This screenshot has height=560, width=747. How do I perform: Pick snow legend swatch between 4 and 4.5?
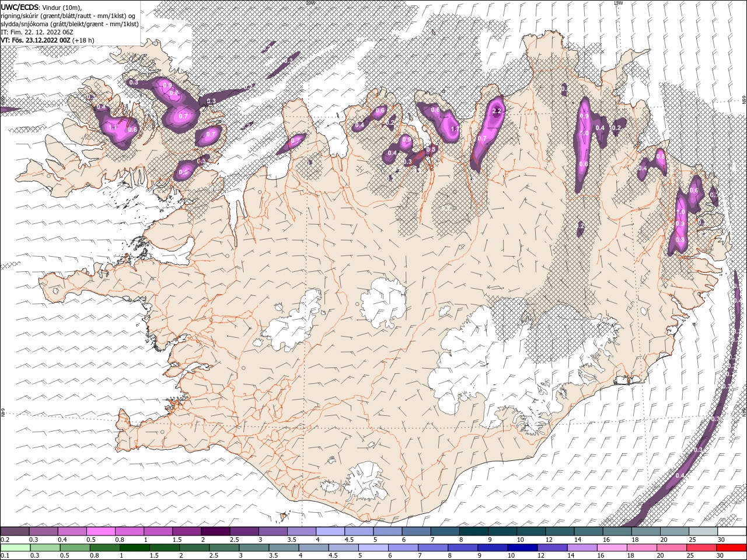[x=330, y=531]
